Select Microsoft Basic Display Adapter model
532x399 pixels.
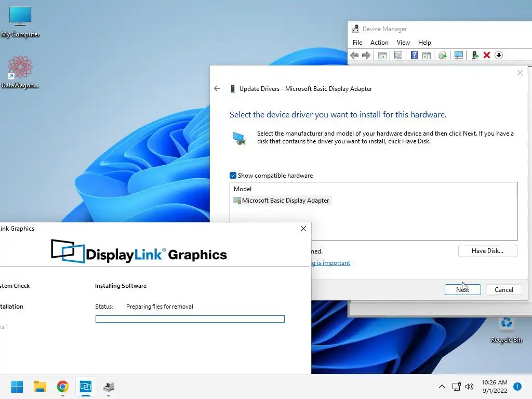click(x=281, y=201)
